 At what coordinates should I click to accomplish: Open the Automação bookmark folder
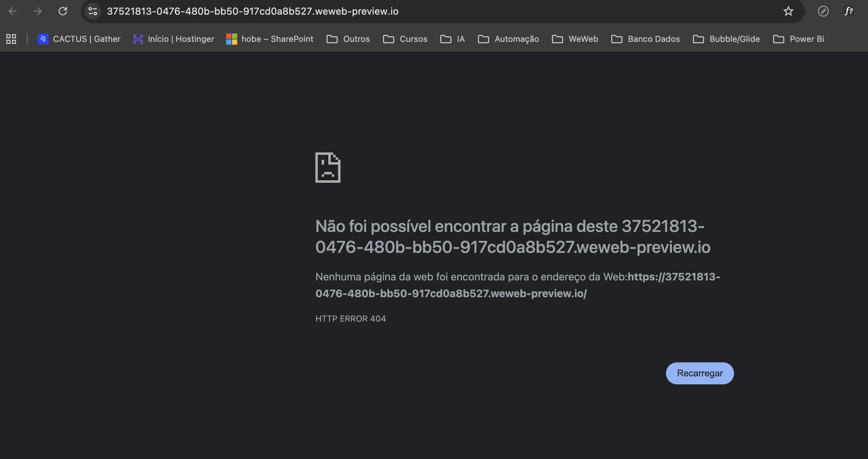coord(508,39)
